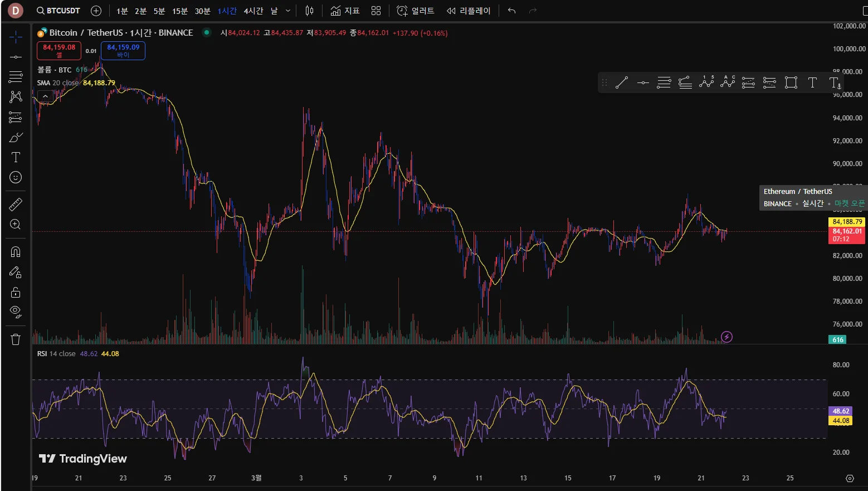Remove drawings with the trash icon
This screenshot has width=868, height=491.
tap(16, 339)
